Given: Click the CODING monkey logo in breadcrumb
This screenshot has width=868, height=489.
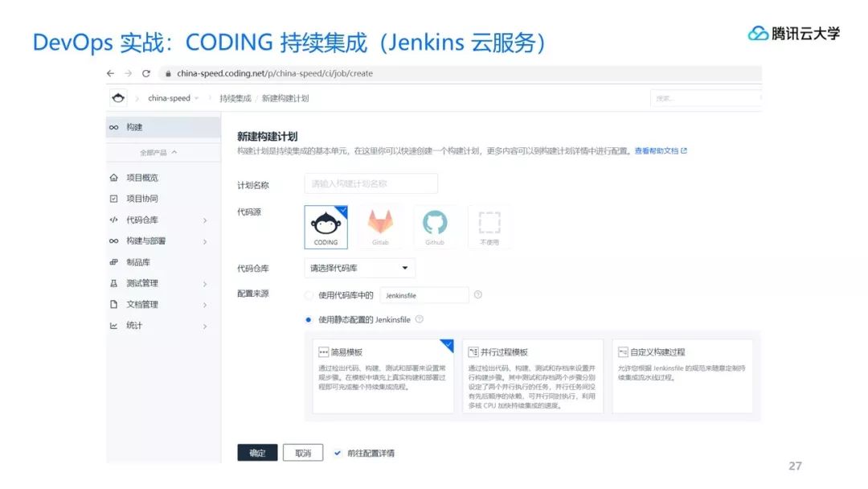Looking at the screenshot, I should (x=118, y=98).
